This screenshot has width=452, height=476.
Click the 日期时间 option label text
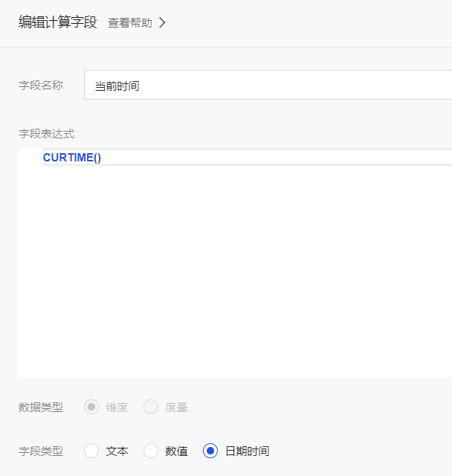[x=247, y=451]
